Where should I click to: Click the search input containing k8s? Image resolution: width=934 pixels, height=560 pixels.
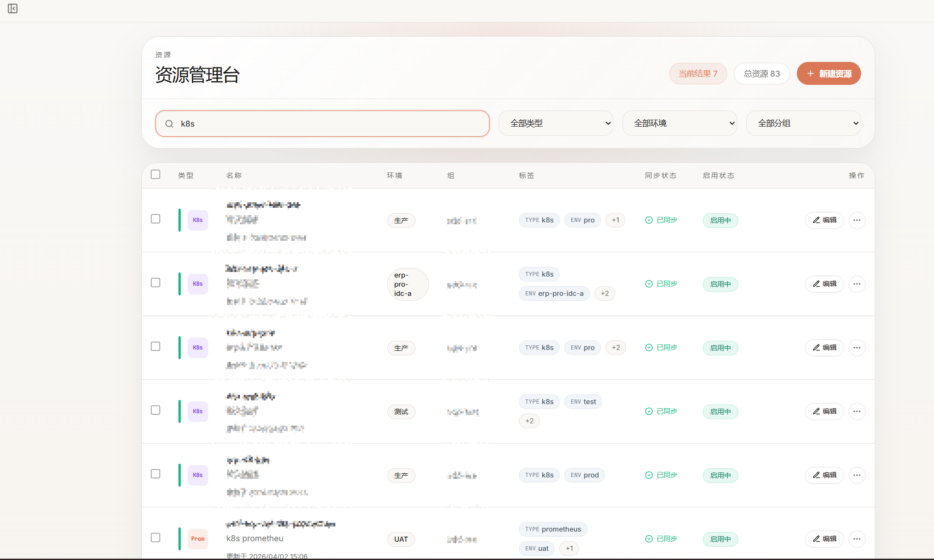point(321,123)
